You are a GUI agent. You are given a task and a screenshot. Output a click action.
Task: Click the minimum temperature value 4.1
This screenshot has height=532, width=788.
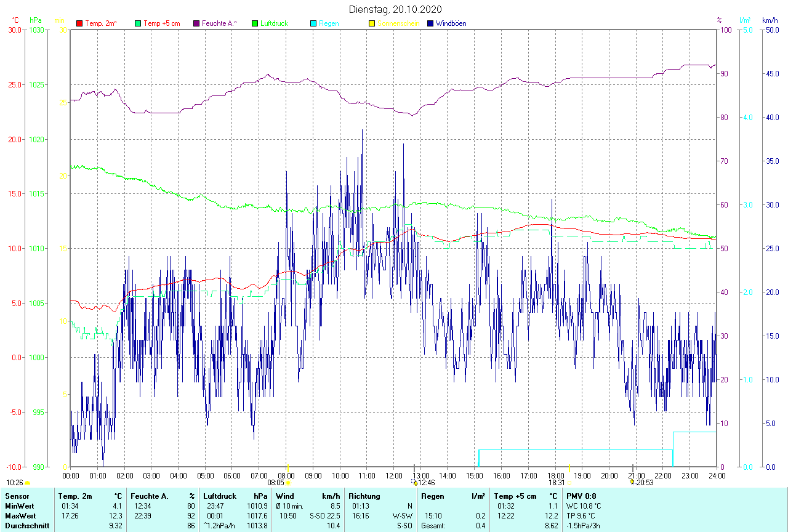point(118,506)
